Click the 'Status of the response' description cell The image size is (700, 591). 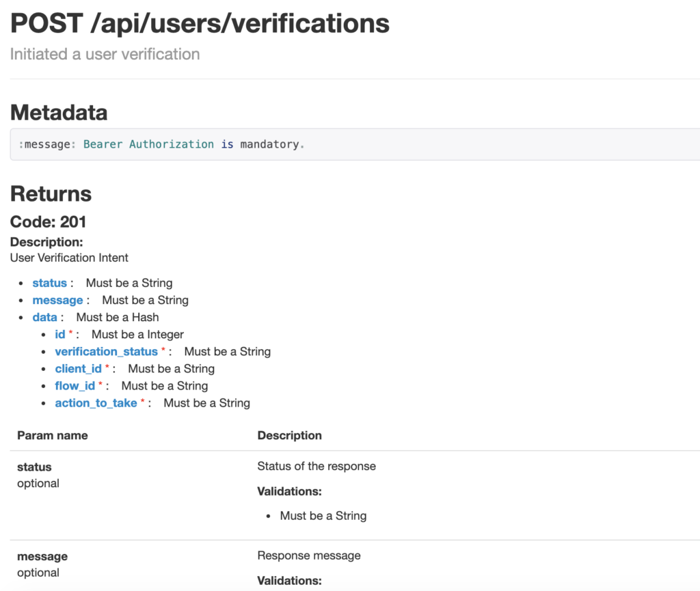(317, 466)
